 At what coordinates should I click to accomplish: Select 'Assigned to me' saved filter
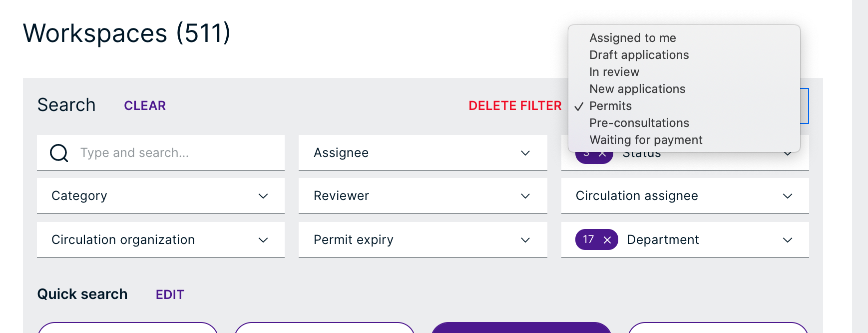(633, 38)
